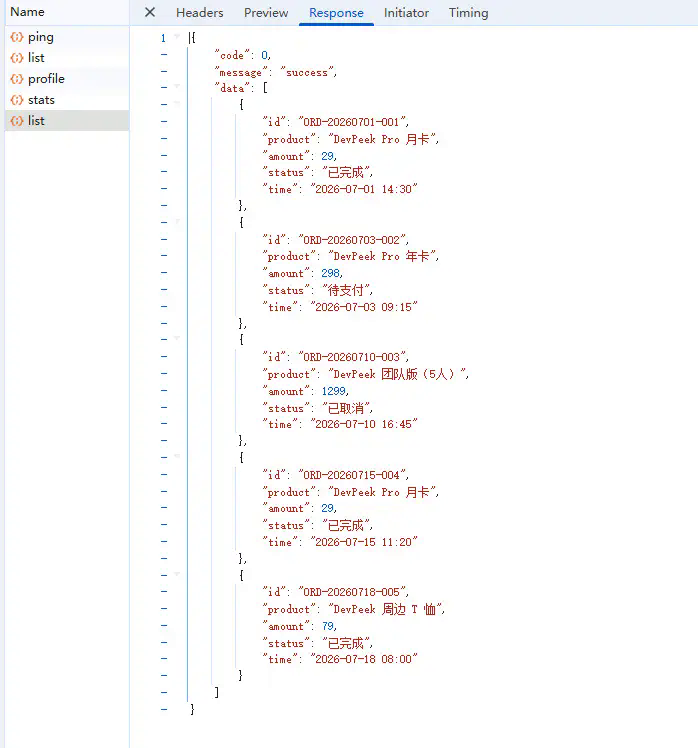Collapse the "data" array fold arrow

(x=177, y=87)
